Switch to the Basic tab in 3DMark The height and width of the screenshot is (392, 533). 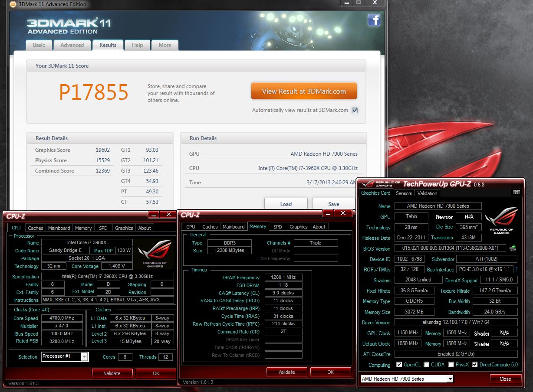pyautogui.click(x=39, y=45)
